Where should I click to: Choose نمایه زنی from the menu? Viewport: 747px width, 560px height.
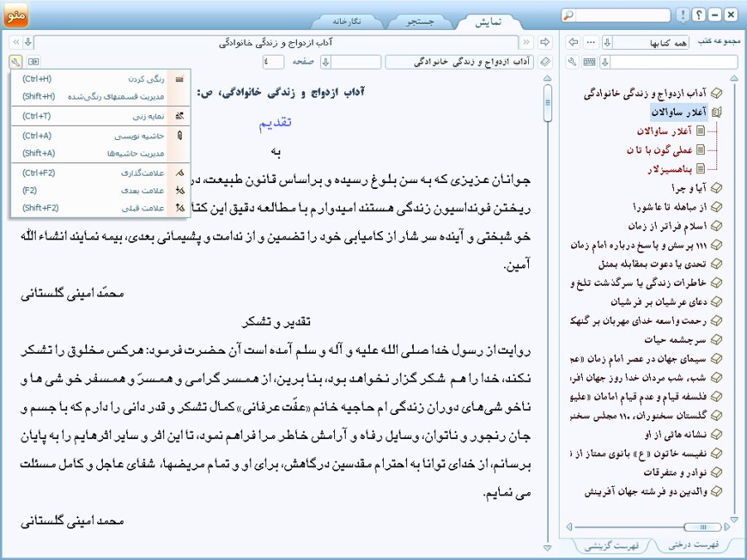100,116
